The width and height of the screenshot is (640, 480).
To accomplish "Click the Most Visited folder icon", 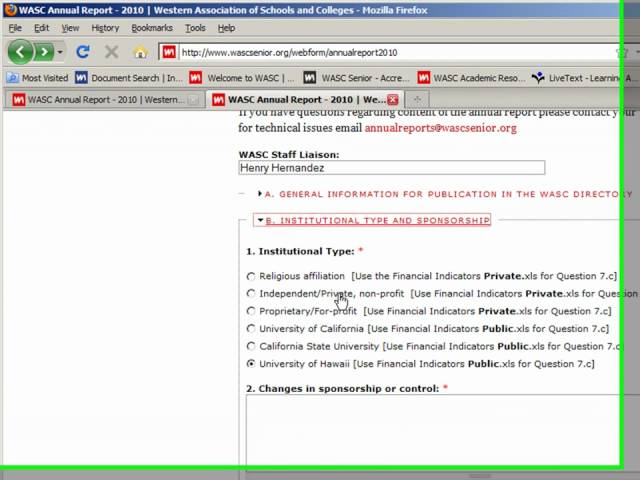I will (12, 78).
